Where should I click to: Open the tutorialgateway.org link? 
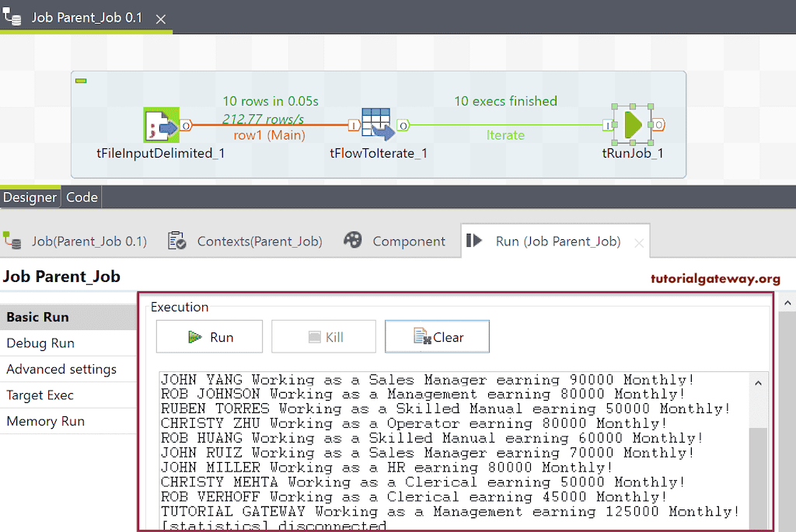[x=717, y=278]
